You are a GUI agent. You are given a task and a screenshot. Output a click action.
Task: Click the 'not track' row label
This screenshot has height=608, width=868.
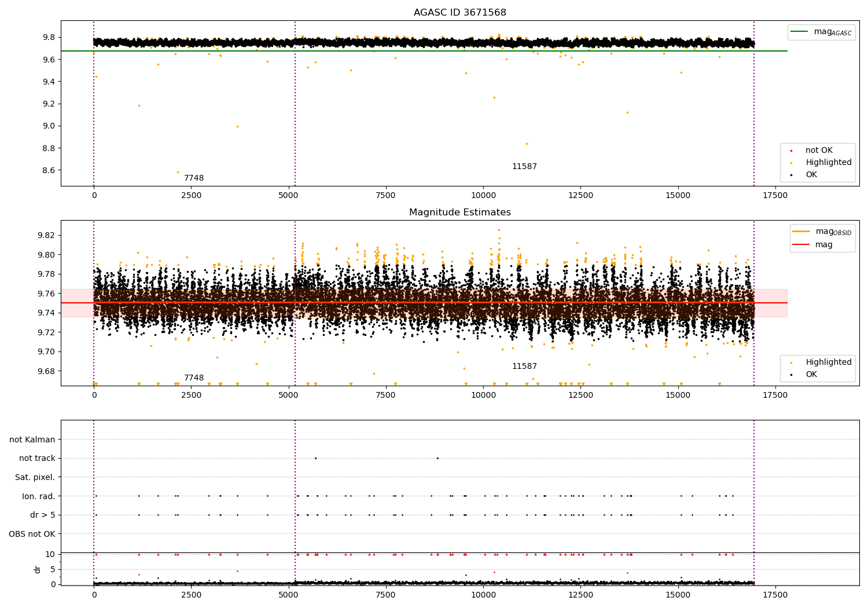(x=37, y=458)
